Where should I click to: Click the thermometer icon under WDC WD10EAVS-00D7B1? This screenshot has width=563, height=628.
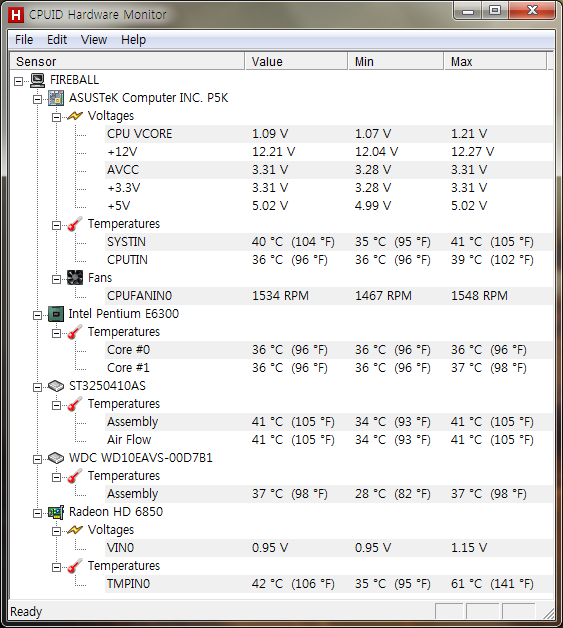pos(75,476)
